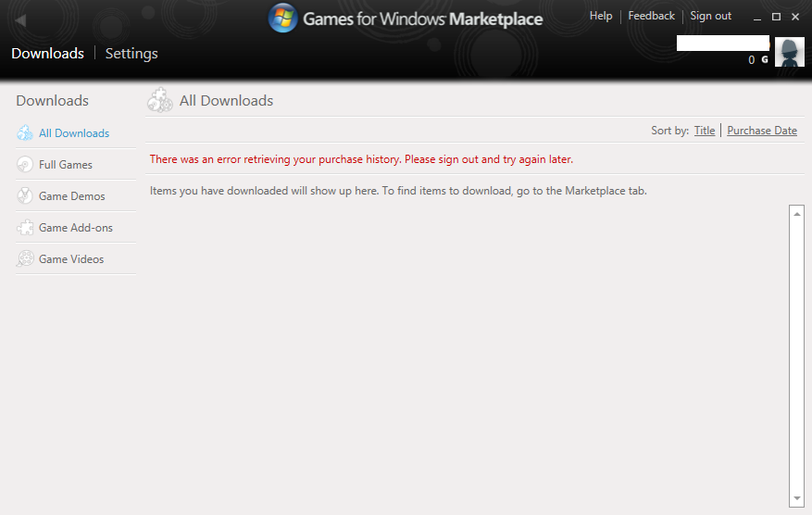Click the scrollbar up arrow
The width and height of the screenshot is (812, 515).
click(797, 212)
